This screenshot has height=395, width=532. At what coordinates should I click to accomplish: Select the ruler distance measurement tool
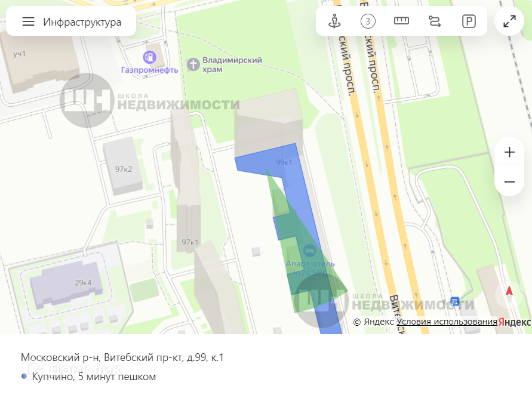click(x=401, y=21)
